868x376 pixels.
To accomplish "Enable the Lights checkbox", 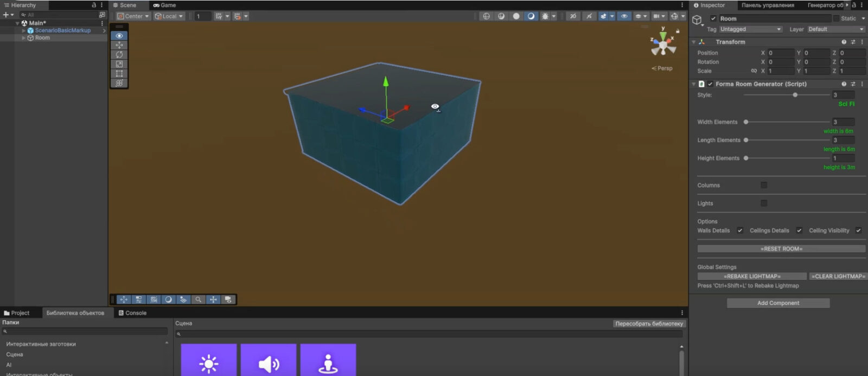I will [x=764, y=203].
